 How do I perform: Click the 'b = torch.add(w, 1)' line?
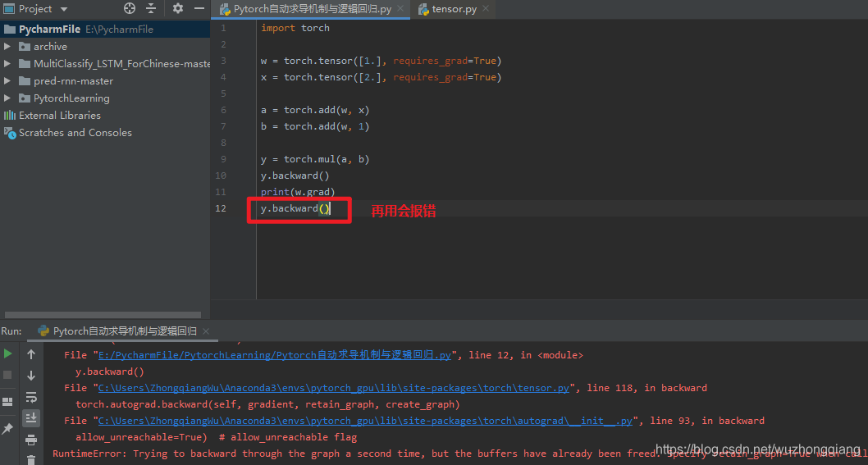(315, 126)
